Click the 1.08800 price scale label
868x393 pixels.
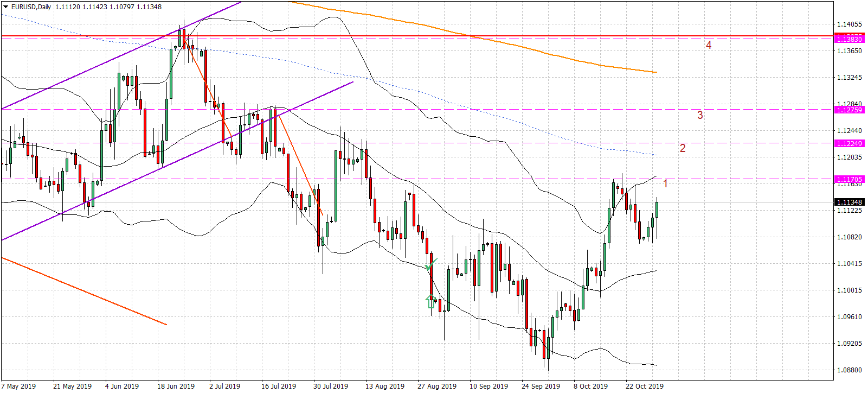tap(850, 370)
